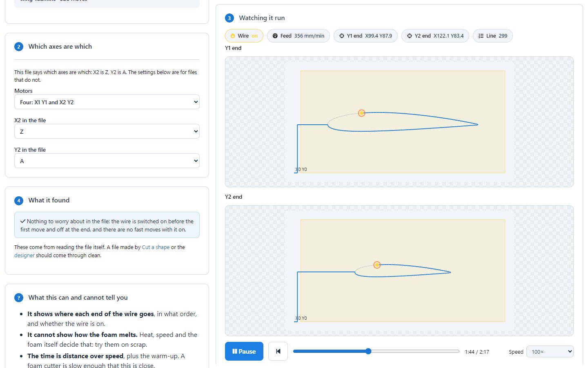
Task: Click the playback progress slider handle
Action: [368, 351]
